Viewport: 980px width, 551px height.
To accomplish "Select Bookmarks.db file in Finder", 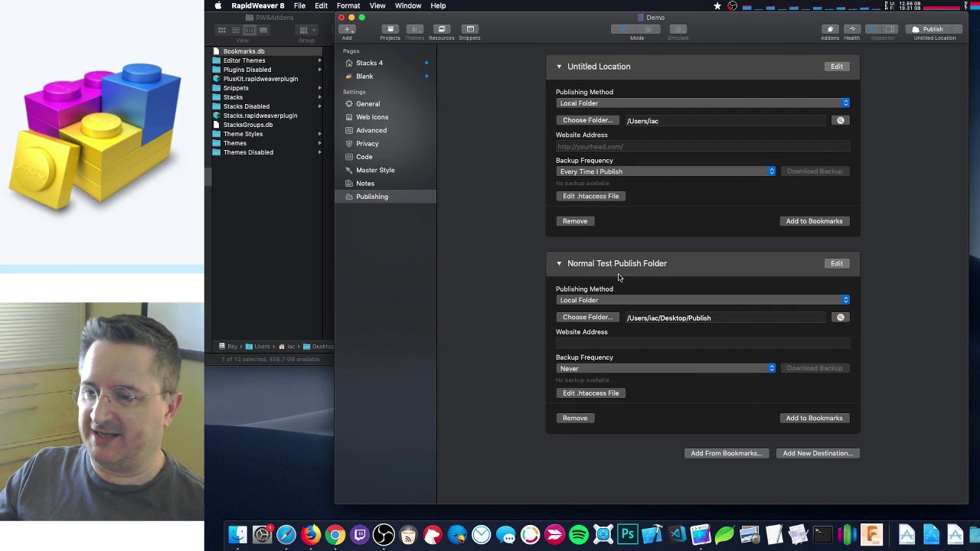I will pos(268,51).
